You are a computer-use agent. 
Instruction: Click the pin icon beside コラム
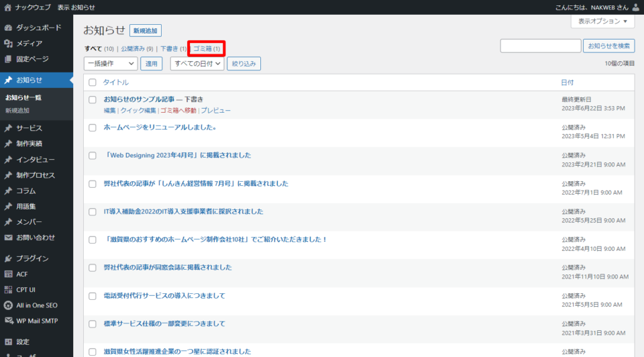[8, 191]
